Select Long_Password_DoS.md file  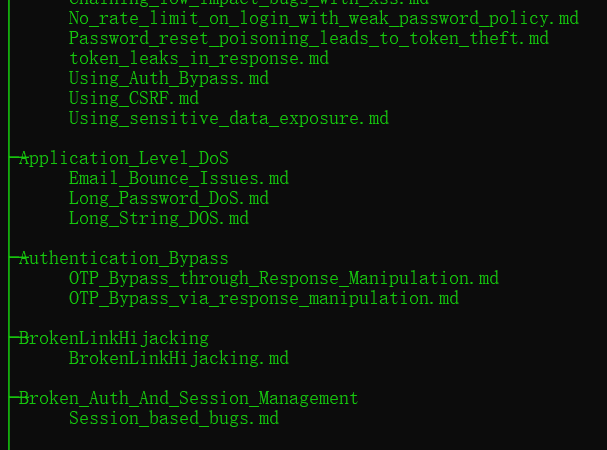[169, 199]
